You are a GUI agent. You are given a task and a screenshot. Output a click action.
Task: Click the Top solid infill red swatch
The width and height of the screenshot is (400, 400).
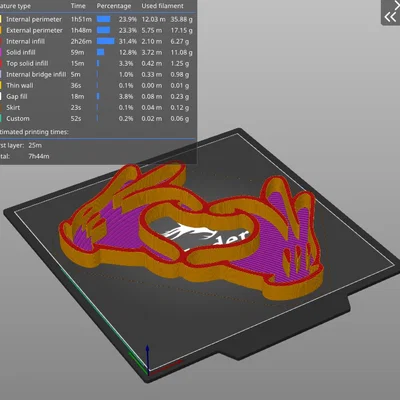click(x=1, y=63)
